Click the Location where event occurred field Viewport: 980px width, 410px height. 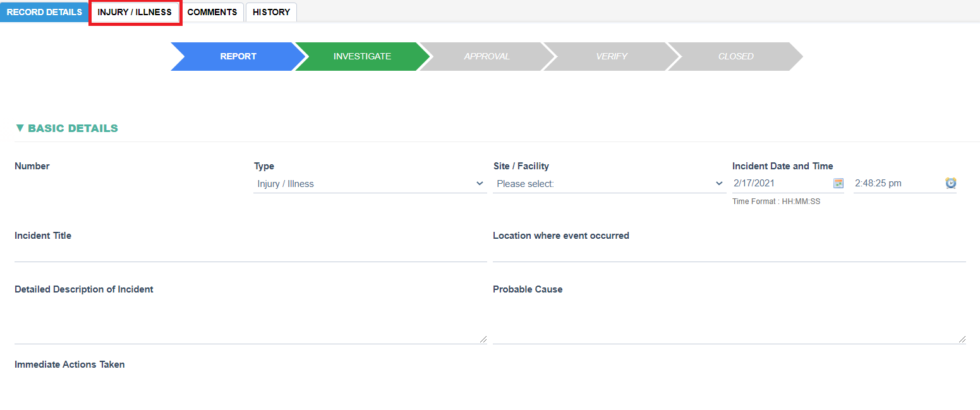pos(729,253)
